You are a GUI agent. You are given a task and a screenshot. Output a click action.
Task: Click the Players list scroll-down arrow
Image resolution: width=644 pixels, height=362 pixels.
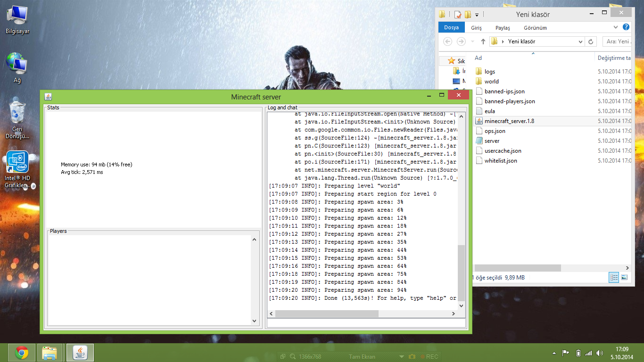tap(255, 321)
